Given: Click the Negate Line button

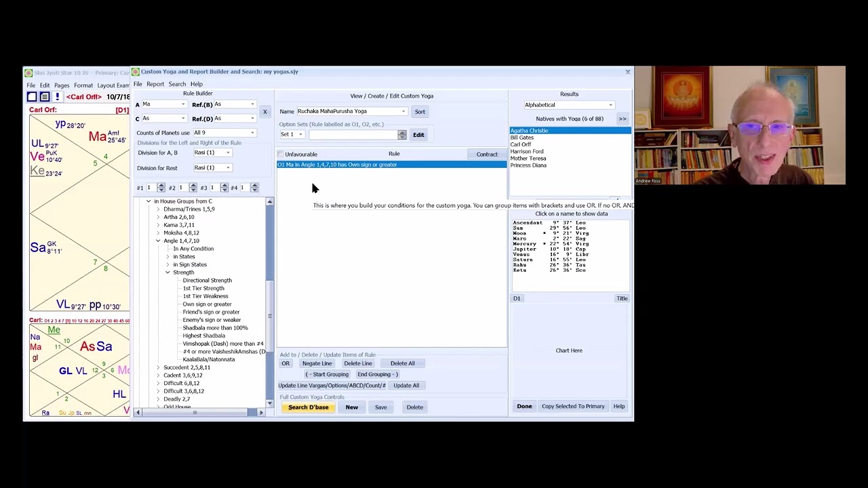Looking at the screenshot, I should [317, 363].
